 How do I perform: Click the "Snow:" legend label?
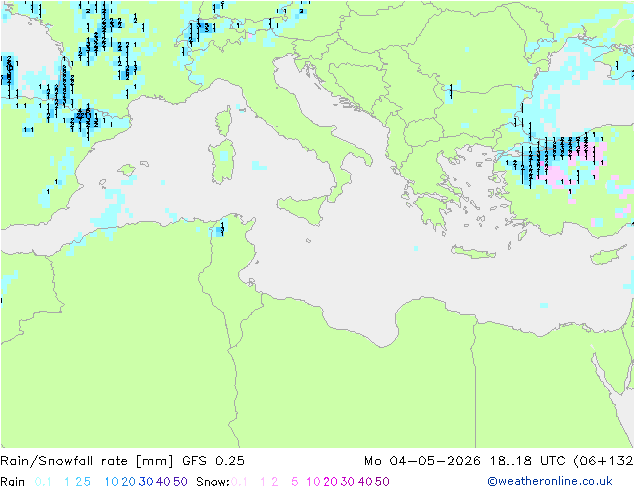(x=213, y=482)
